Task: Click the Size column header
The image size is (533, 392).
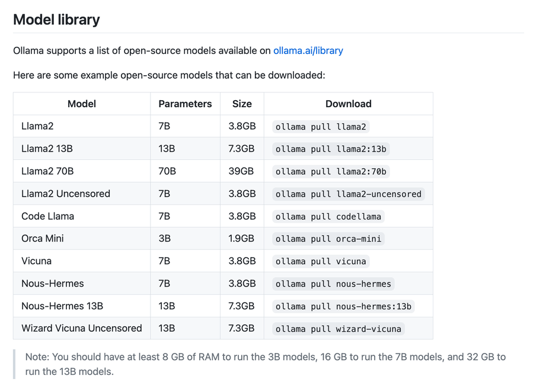Action: 242,104
